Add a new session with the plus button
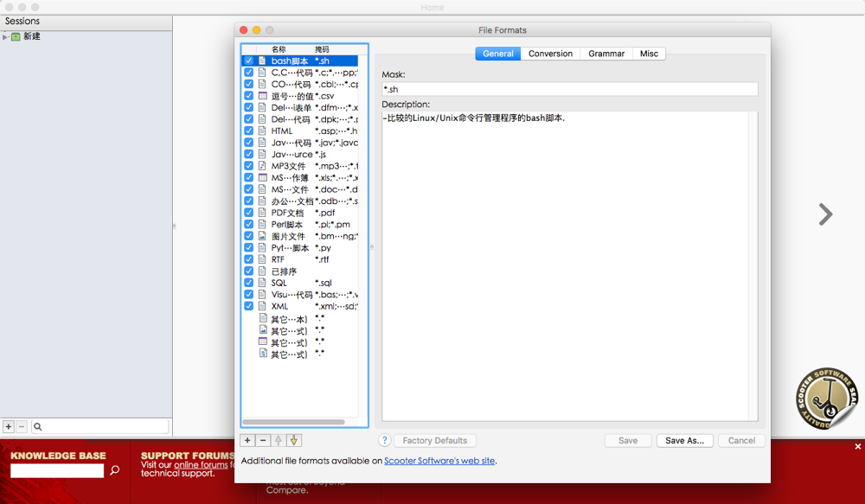865x504 pixels. tap(9, 427)
